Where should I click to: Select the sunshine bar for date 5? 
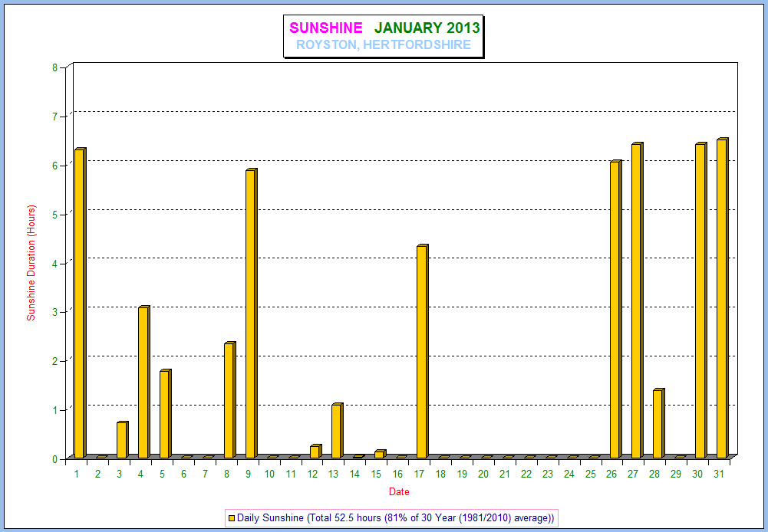tap(166, 414)
